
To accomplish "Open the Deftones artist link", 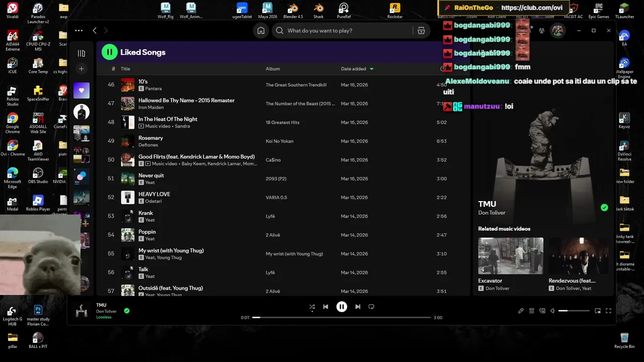I will [148, 145].
